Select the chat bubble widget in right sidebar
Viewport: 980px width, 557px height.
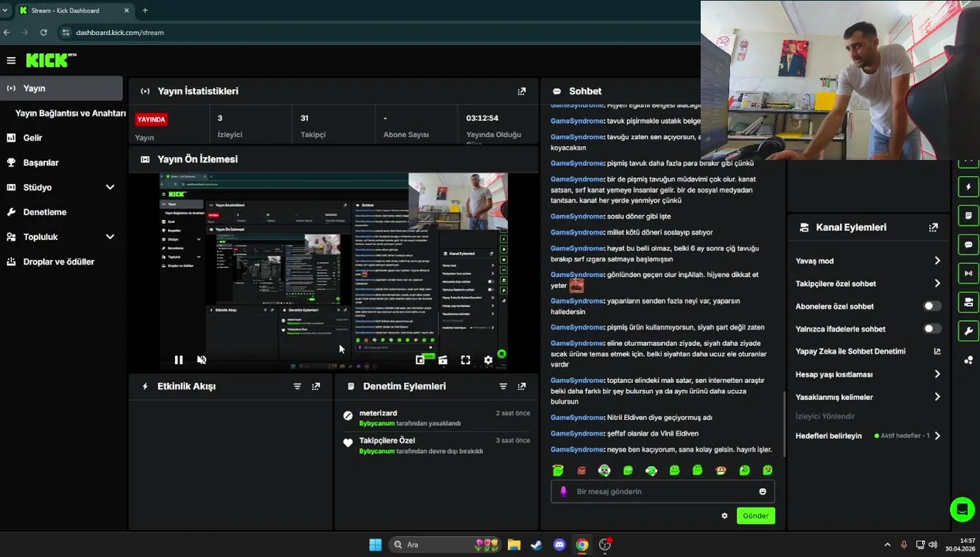tap(968, 244)
